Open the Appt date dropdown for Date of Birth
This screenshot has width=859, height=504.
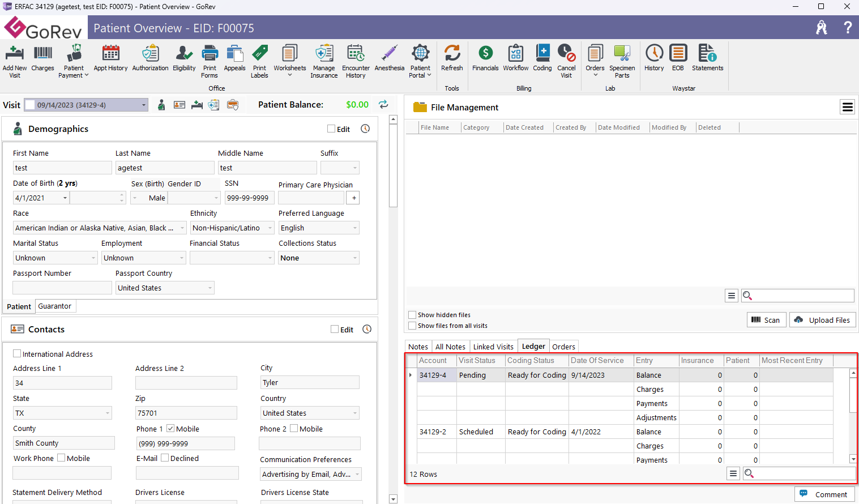pyautogui.click(x=65, y=198)
